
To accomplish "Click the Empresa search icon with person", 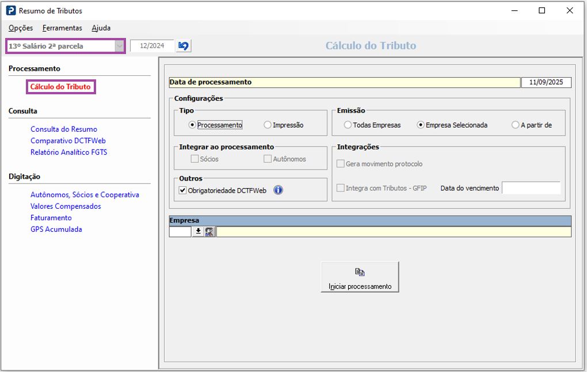I will [x=209, y=232].
